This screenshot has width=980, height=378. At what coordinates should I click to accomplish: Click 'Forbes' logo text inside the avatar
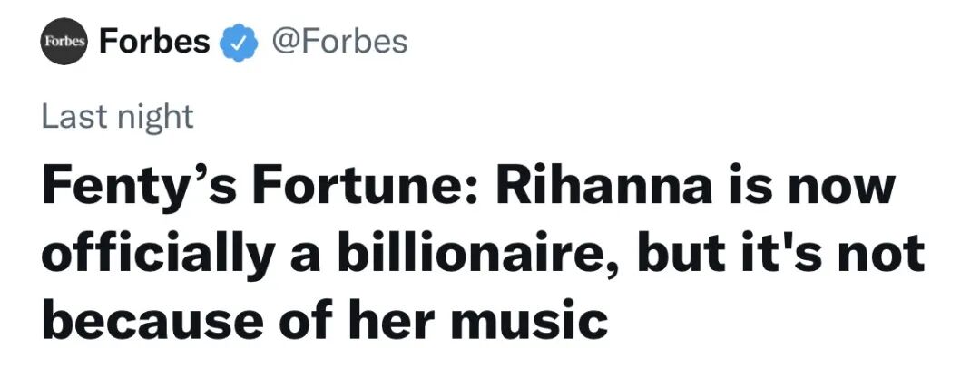coord(63,43)
